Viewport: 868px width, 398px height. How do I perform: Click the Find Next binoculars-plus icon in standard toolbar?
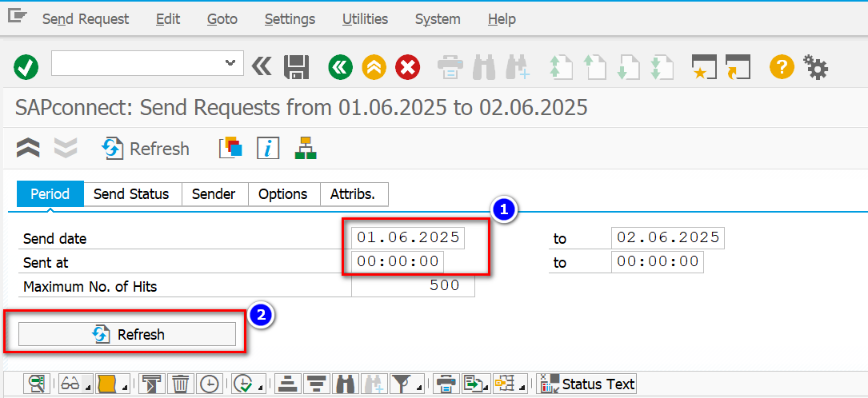(518, 67)
